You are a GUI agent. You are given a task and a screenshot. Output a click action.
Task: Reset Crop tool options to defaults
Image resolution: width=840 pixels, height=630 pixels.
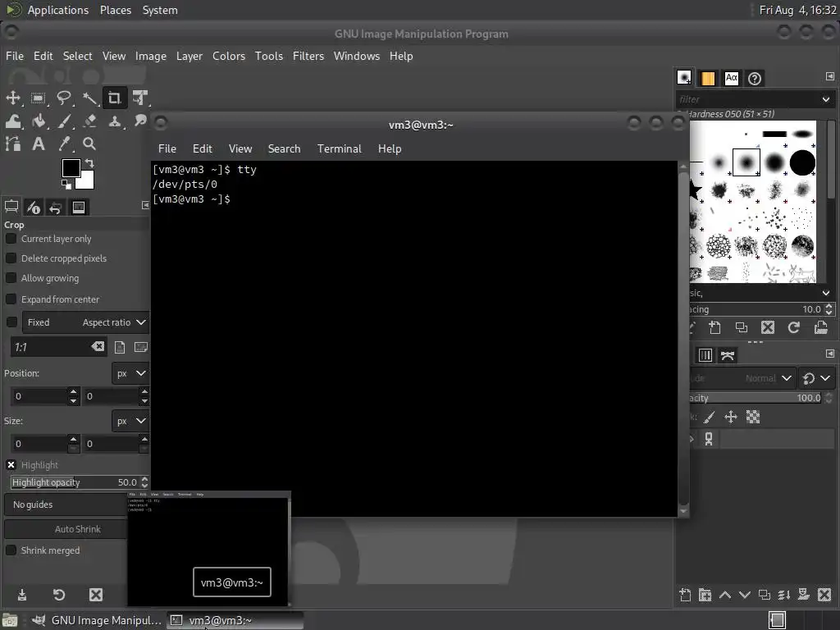coord(59,595)
